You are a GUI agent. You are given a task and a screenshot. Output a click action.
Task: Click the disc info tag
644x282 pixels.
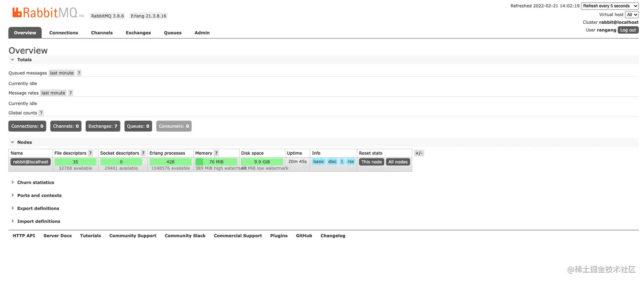333,161
